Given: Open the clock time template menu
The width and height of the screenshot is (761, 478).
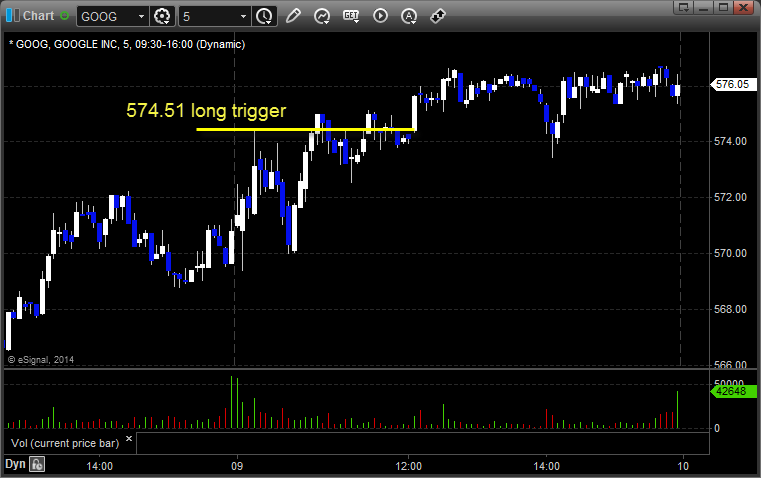Looking at the screenshot, I should coord(265,16).
